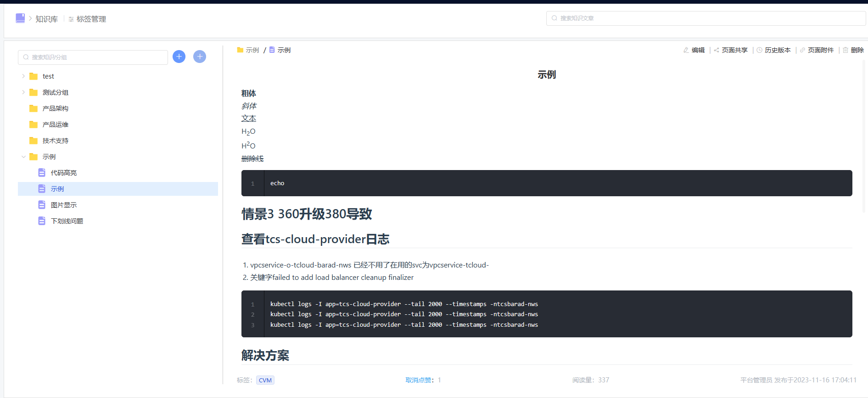Open 页面附件 page attachments
Viewport: 868px width, 398px height.
point(817,50)
